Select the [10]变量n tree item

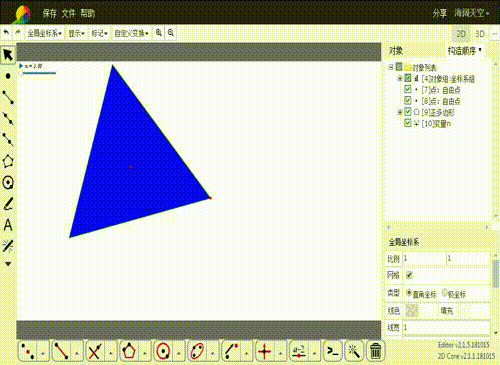[436, 124]
